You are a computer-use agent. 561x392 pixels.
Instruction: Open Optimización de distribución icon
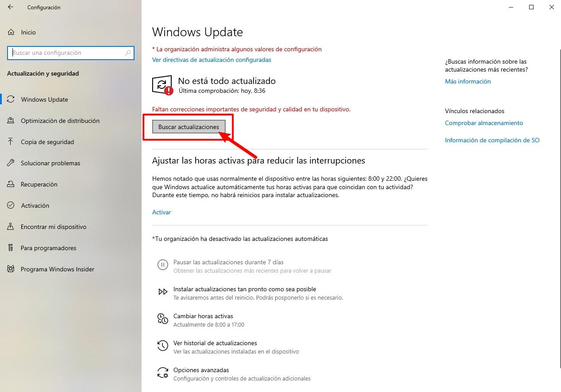[x=11, y=121]
